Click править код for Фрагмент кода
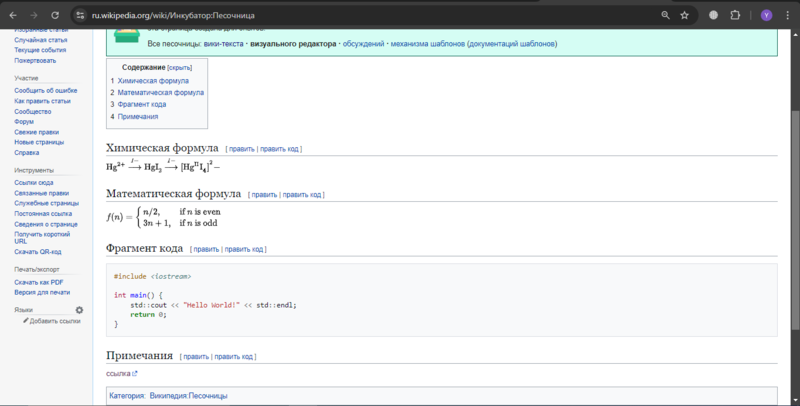Viewport: 800px width, 406px height. point(245,249)
